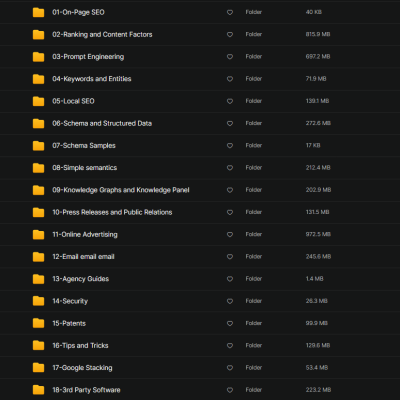The height and width of the screenshot is (400, 400).
Task: Click folder icon of 16-Tips and Tricks
Action: (38, 346)
